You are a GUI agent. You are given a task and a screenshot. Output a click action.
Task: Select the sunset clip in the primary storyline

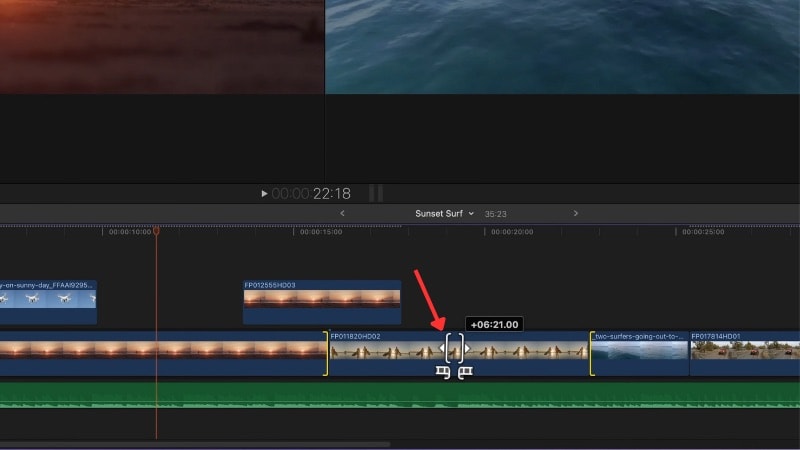pyautogui.click(x=162, y=354)
